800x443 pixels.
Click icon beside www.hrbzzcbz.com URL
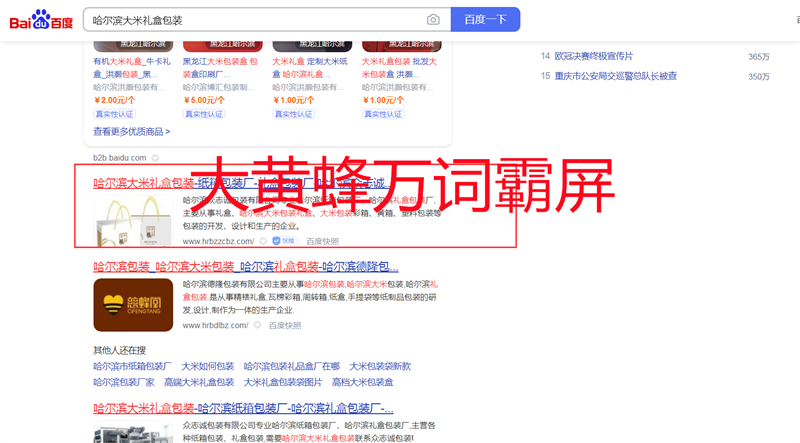263,241
